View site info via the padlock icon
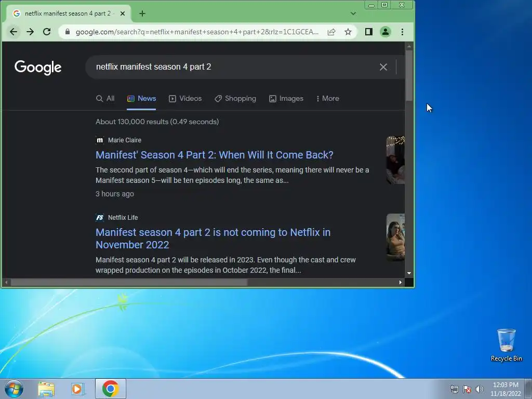The image size is (532, 399). [x=68, y=32]
